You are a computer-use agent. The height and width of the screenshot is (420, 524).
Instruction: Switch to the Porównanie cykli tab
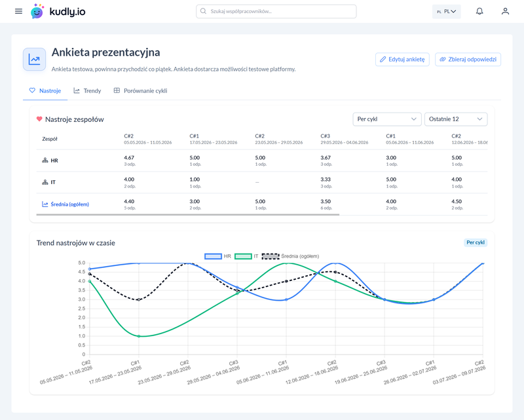(x=140, y=91)
